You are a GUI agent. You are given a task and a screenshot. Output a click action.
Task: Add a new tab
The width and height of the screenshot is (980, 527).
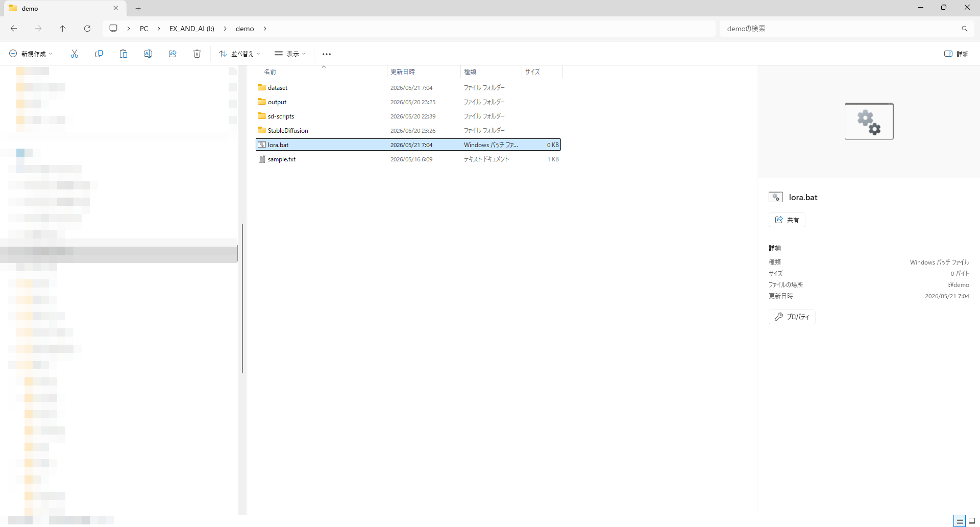138,8
